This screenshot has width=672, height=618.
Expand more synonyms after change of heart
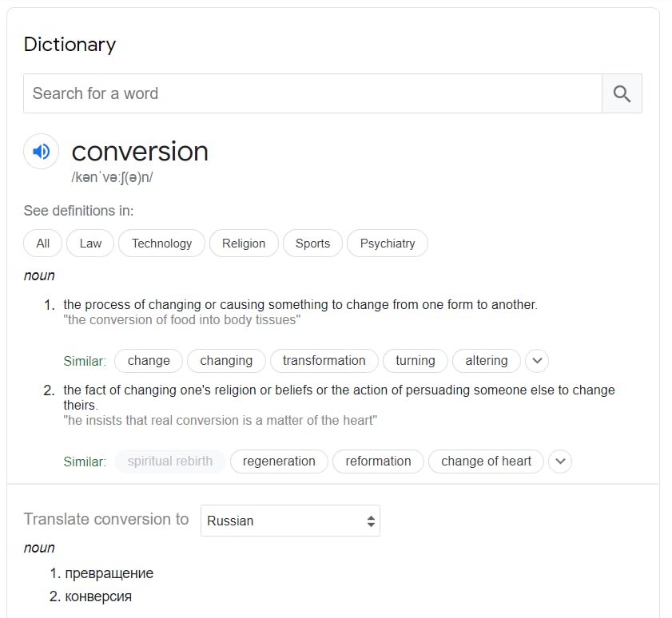[560, 462]
